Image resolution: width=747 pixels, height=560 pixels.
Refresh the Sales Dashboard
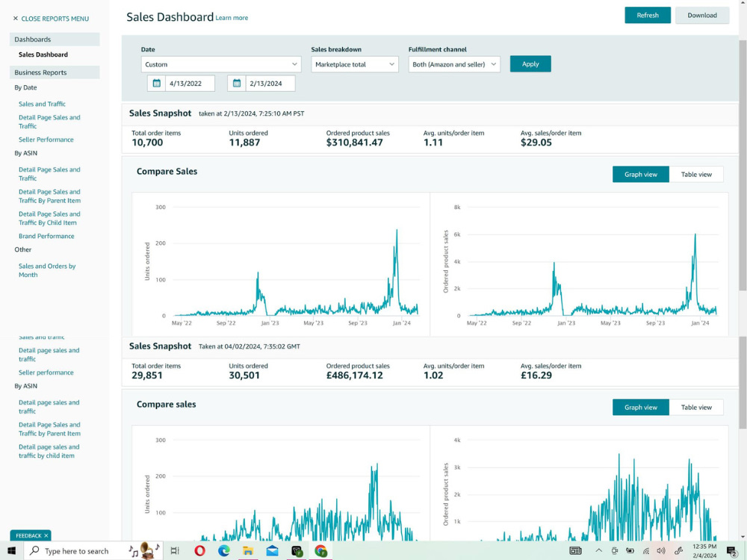[x=648, y=15]
